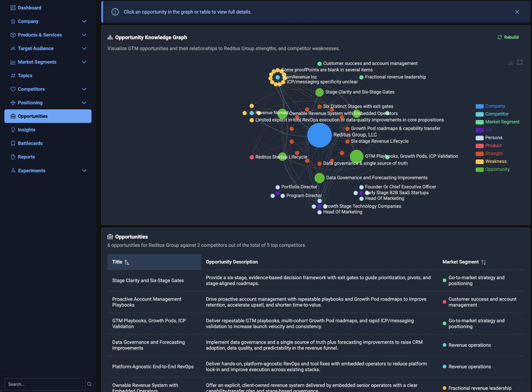532x392 pixels.
Task: Expand the Market Segments chevron
Action: click(84, 62)
